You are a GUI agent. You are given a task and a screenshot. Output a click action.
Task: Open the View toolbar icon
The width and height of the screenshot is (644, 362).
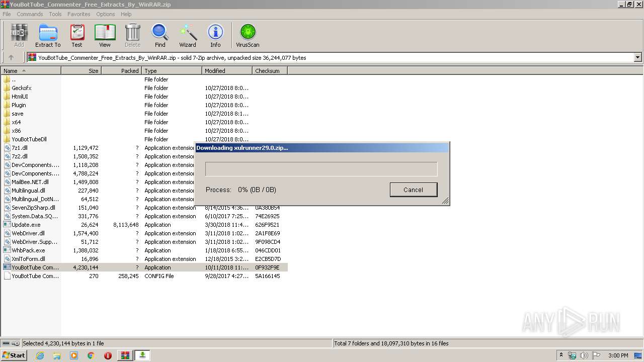pos(105,36)
